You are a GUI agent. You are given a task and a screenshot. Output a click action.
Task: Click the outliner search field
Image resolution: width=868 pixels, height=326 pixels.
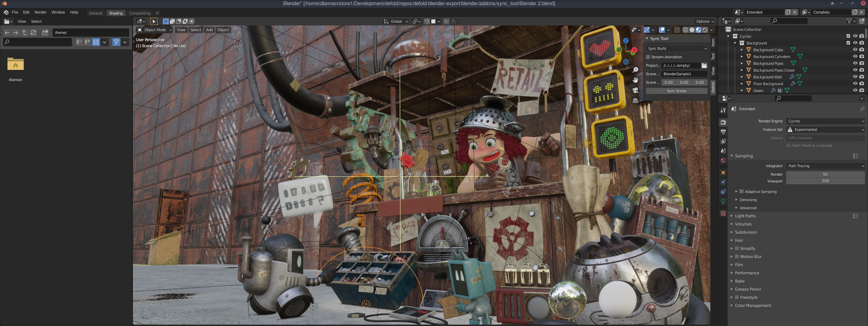point(789,21)
